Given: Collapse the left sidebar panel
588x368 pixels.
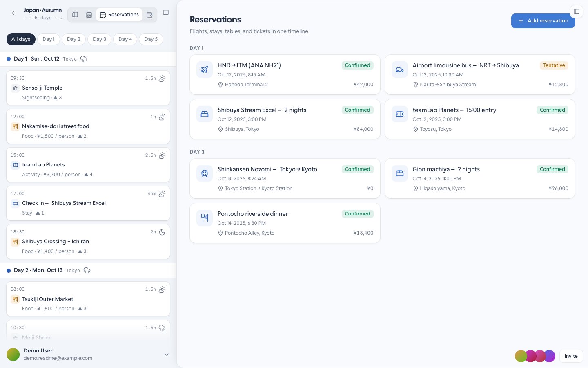Looking at the screenshot, I should tap(166, 12).
